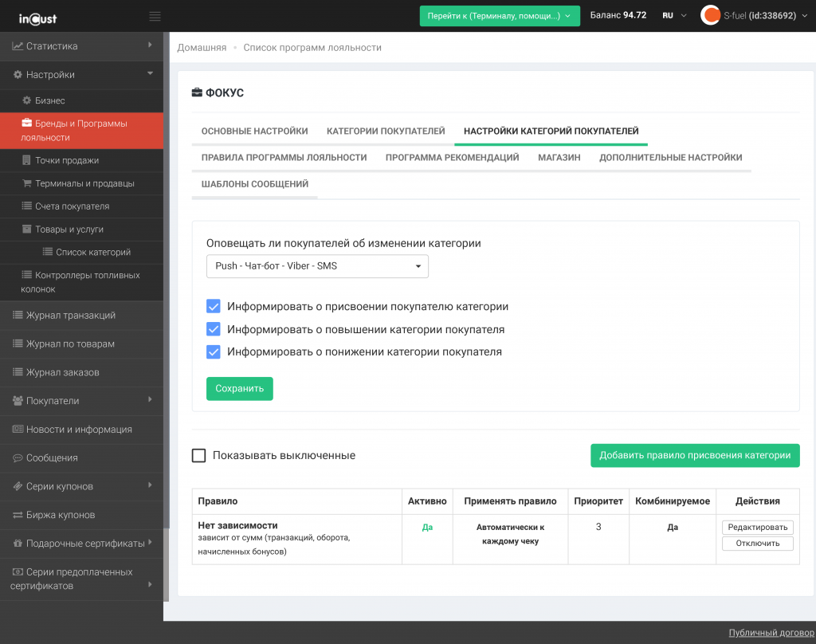Viewport: 816px width, 644px height.
Task: Toggle Информировать о понижении категории покупателя
Action: click(213, 351)
